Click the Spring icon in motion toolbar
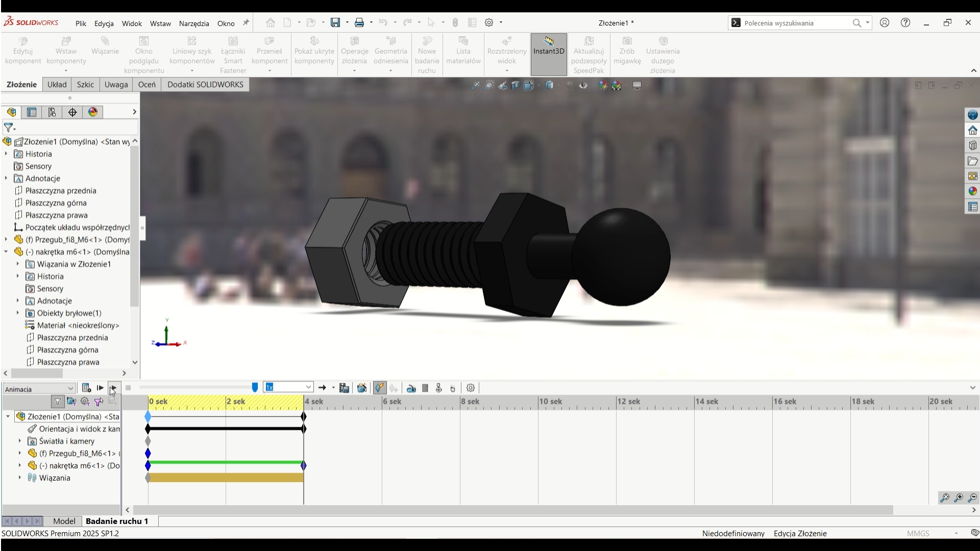 click(x=425, y=388)
